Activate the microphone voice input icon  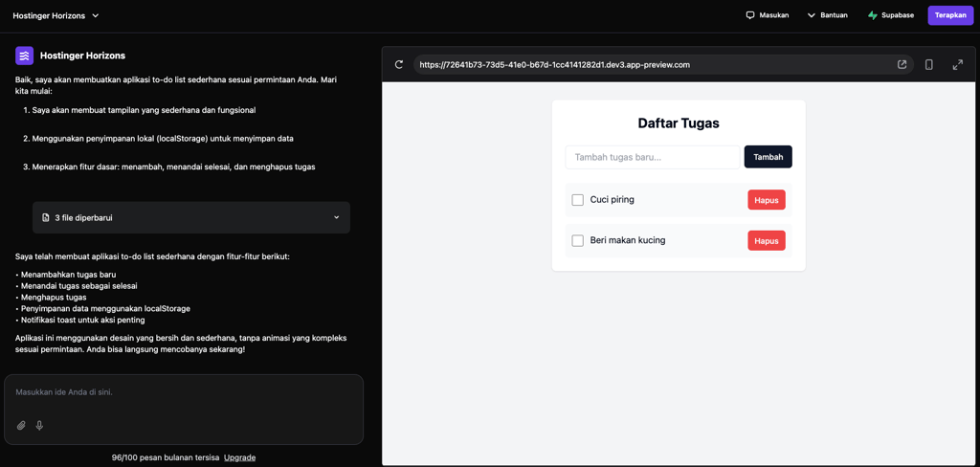pos(39,426)
